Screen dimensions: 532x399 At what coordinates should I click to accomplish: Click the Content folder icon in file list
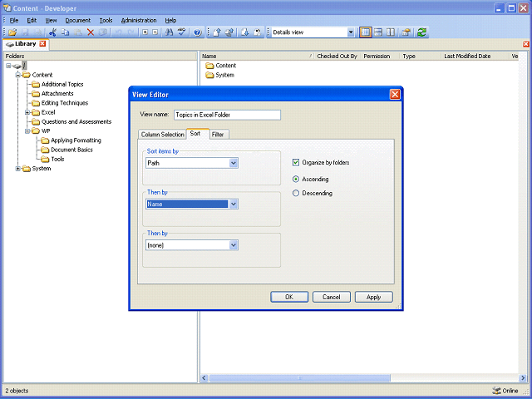pyautogui.click(x=209, y=66)
